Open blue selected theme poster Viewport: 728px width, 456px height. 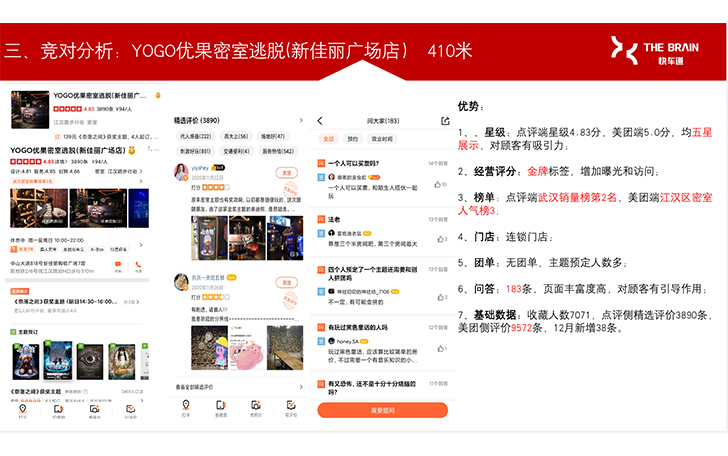tap(58, 360)
